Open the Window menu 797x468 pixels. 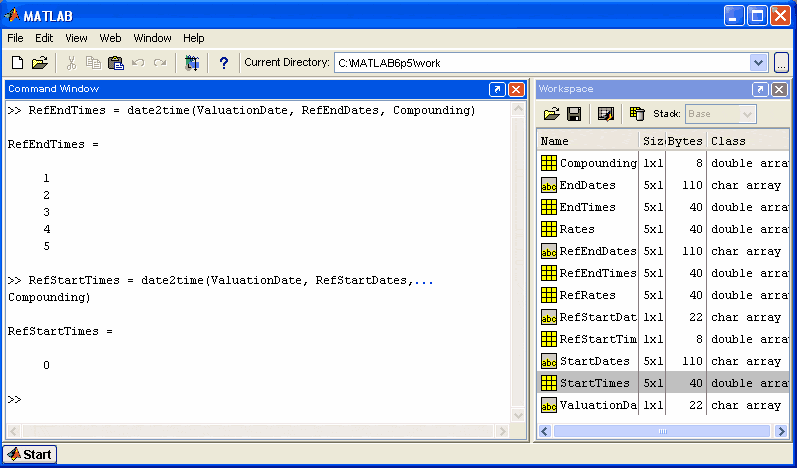click(152, 38)
